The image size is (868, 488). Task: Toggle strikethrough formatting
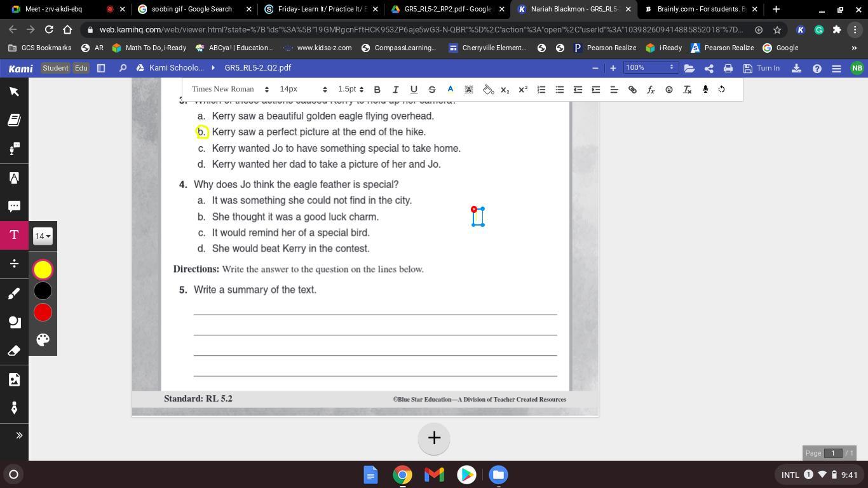click(432, 90)
